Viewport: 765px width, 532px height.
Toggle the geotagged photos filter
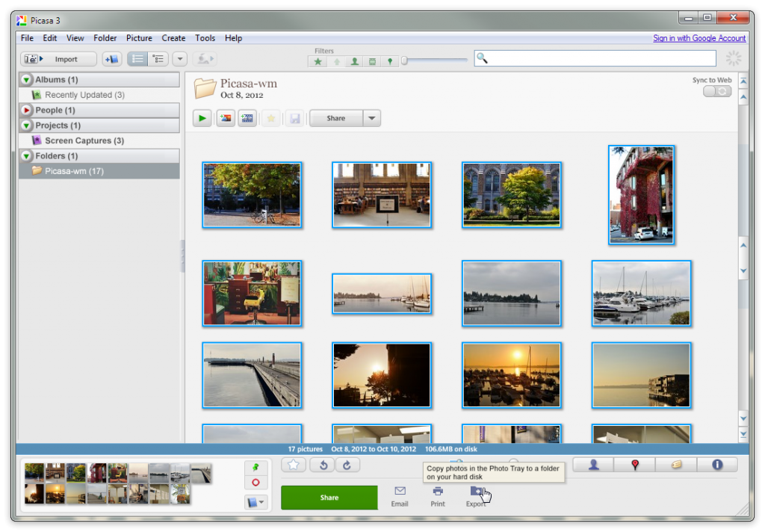[x=390, y=61]
